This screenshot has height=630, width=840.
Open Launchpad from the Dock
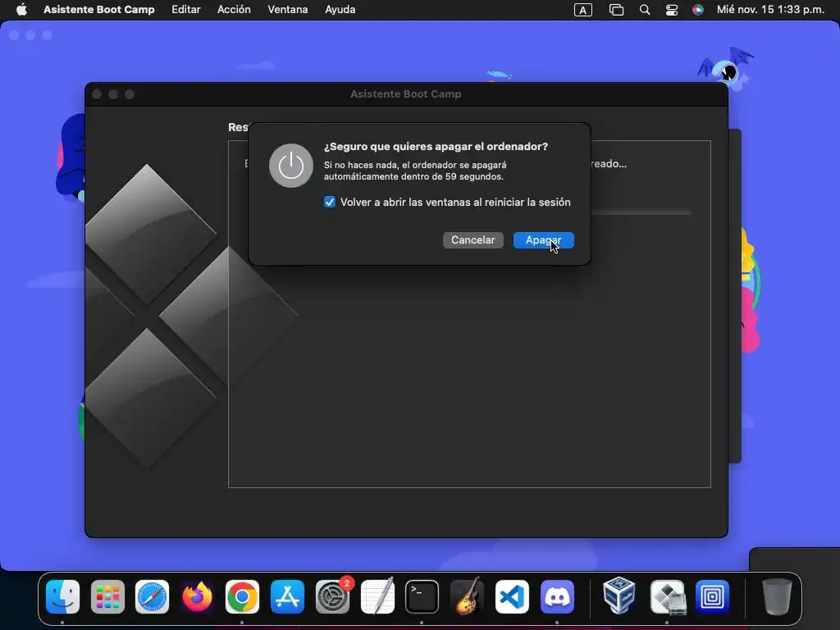pyautogui.click(x=107, y=596)
